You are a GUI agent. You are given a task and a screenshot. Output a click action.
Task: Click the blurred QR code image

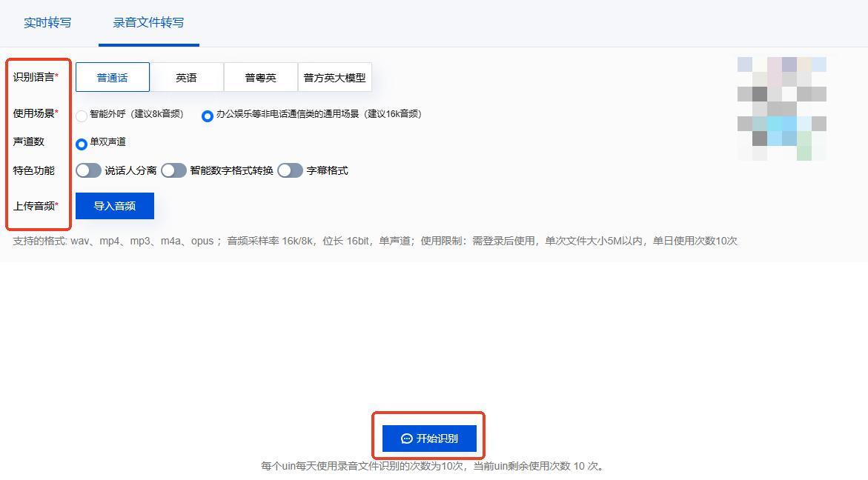click(x=781, y=108)
